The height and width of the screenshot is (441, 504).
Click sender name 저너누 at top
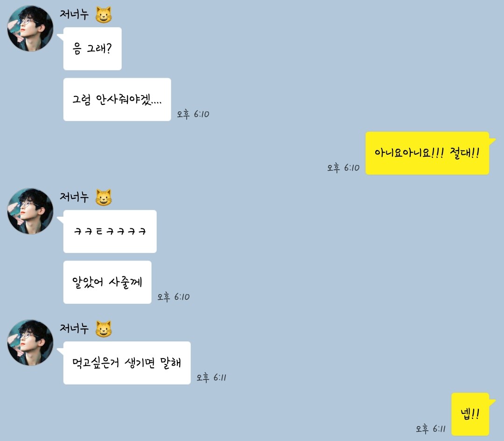[x=74, y=14]
